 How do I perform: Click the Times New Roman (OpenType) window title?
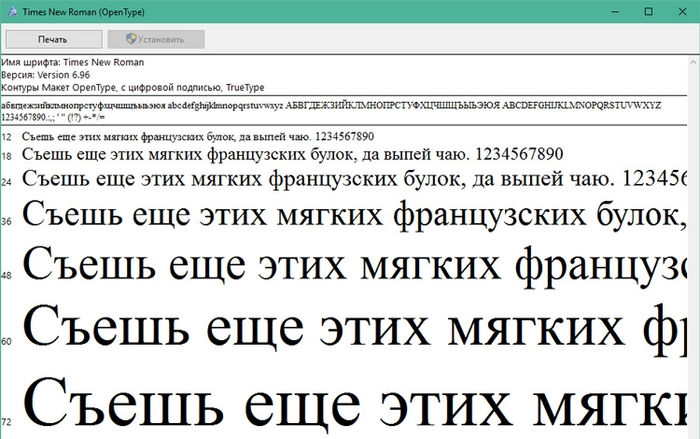point(75,11)
